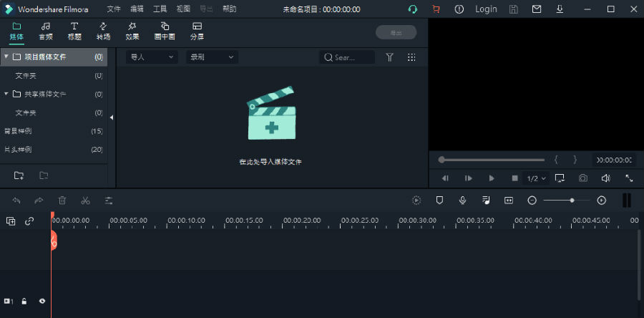
Task: Open the 1/2 preview quality dropdown
Action: 537,178
